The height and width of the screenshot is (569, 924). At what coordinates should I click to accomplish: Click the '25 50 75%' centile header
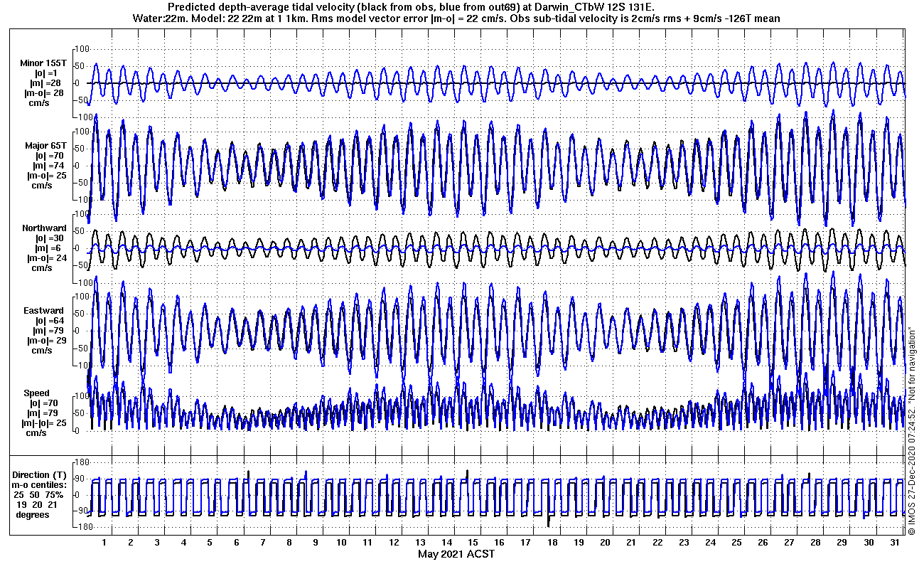pyautogui.click(x=39, y=495)
